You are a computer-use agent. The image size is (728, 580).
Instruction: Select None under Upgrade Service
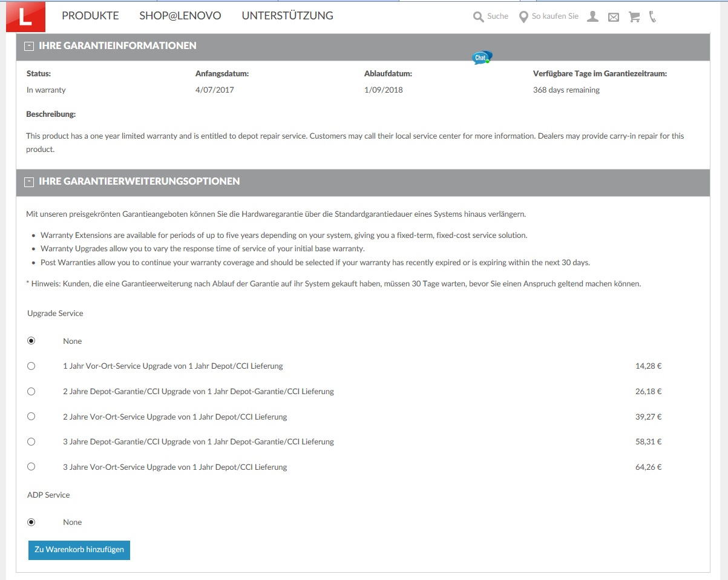31,341
